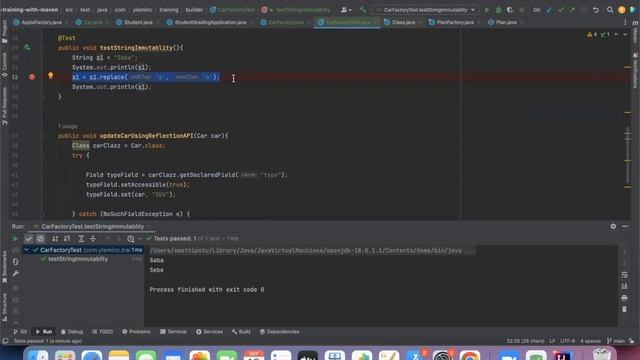640x360 pixels.
Task: Click the yellow lightbulb intention icon
Action: pyautogui.click(x=51, y=76)
